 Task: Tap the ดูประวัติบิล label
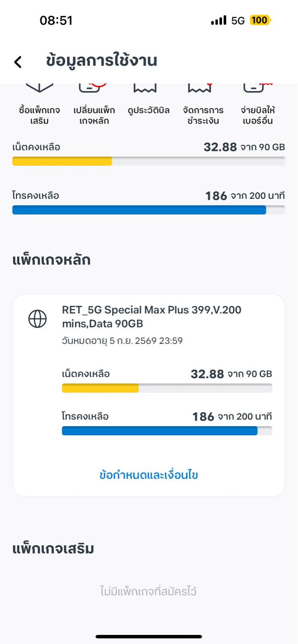pos(149,110)
